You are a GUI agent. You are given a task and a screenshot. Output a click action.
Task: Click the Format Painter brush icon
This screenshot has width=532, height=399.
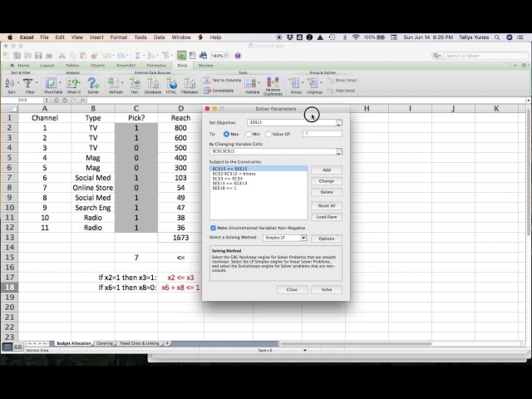95,56
